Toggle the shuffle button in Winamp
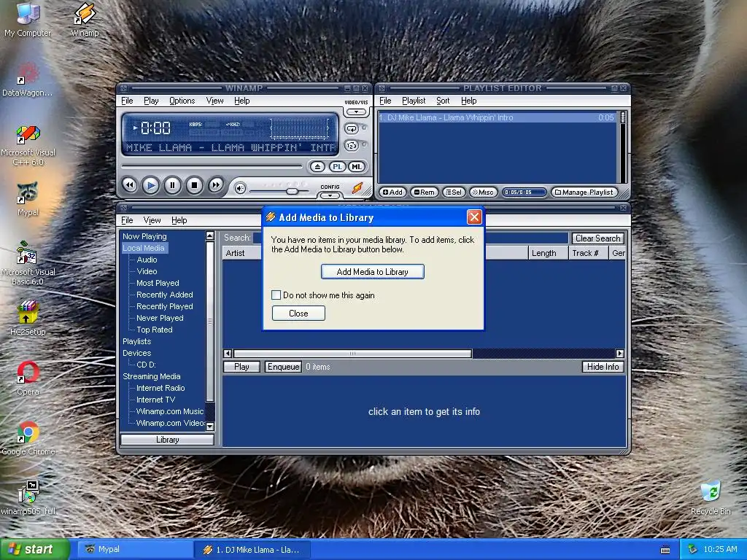Image resolution: width=747 pixels, height=560 pixels. [x=352, y=146]
